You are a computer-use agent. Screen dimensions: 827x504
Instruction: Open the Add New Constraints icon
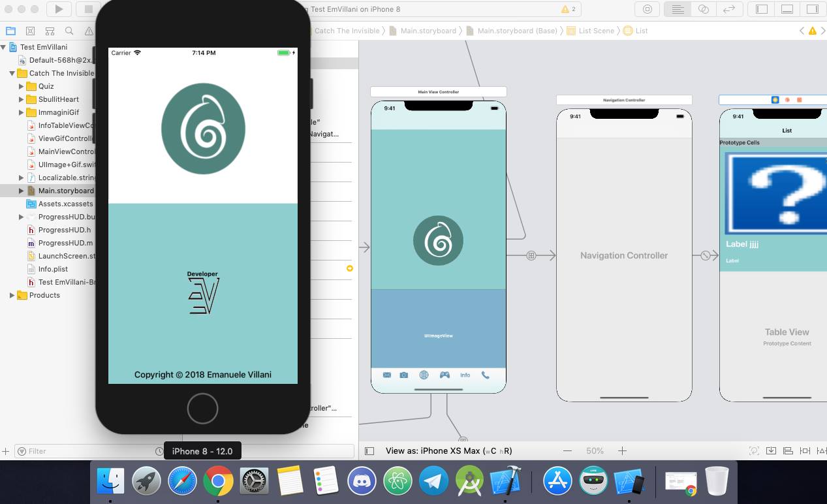pyautogui.click(x=804, y=450)
